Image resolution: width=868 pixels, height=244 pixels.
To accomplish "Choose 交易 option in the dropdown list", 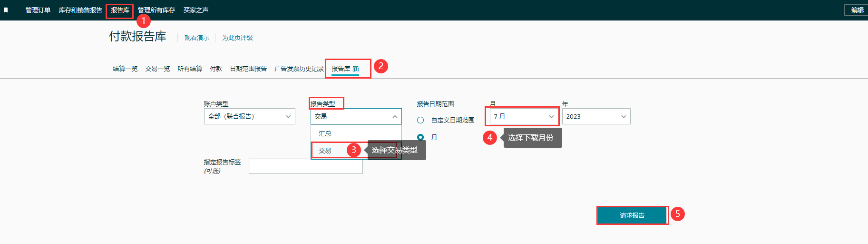I will click(x=325, y=150).
